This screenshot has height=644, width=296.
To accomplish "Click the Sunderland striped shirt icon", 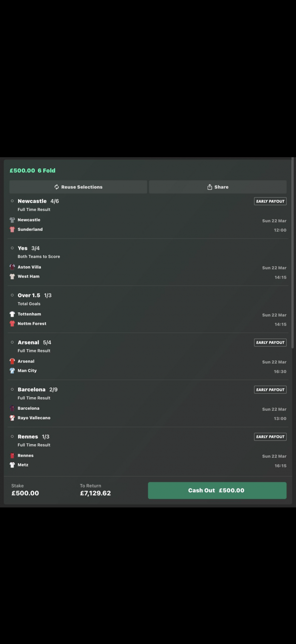I will 12,230.
